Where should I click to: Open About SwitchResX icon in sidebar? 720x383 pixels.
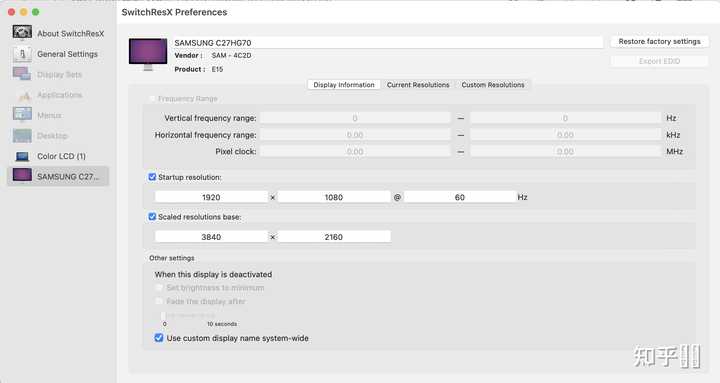pos(22,33)
